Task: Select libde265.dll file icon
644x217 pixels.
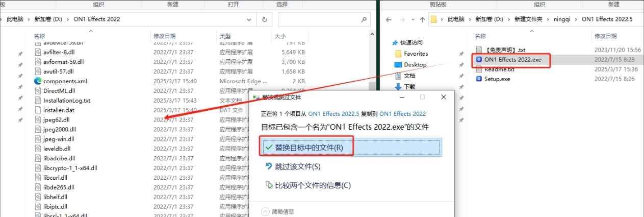Action: coord(38,187)
